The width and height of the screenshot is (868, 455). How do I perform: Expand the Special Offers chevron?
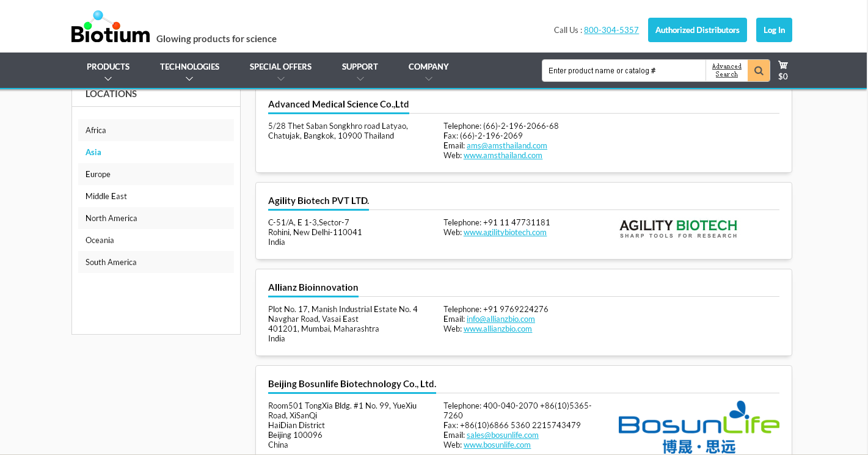(280, 79)
